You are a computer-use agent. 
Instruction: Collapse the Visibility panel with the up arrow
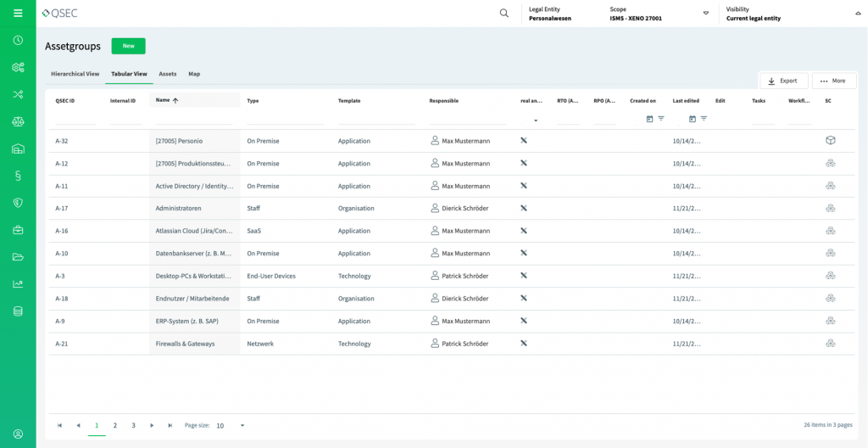(x=855, y=14)
